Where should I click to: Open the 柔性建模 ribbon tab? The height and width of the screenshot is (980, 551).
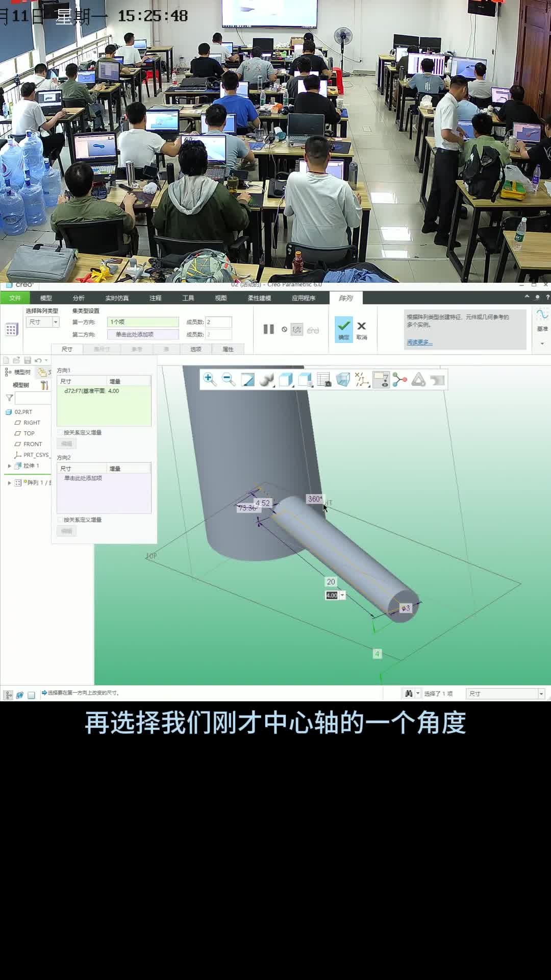259,298
